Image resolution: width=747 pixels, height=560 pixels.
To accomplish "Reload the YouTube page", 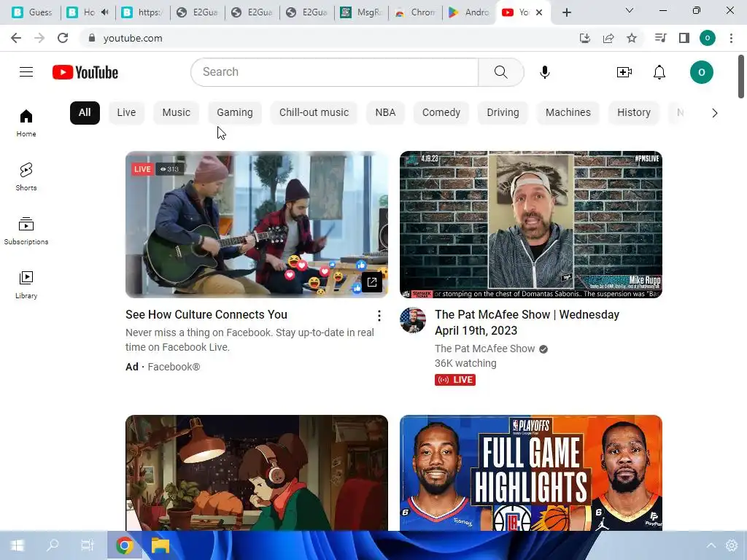I will [x=63, y=38].
